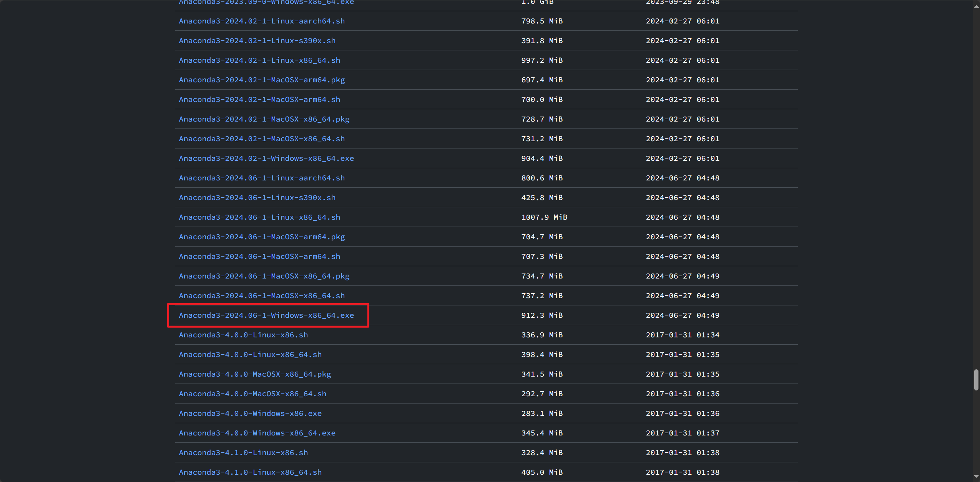Viewport: 980px width, 482px height.
Task: Click Anaconda3-2024.06-1-MacOSX-x86_64.sh link
Action: (x=262, y=296)
